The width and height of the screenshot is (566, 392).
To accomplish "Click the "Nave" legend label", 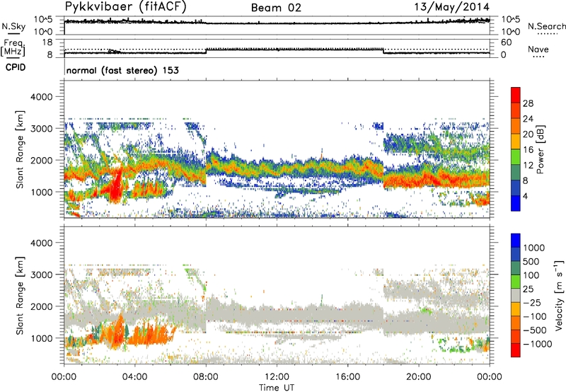I will click(x=538, y=49).
